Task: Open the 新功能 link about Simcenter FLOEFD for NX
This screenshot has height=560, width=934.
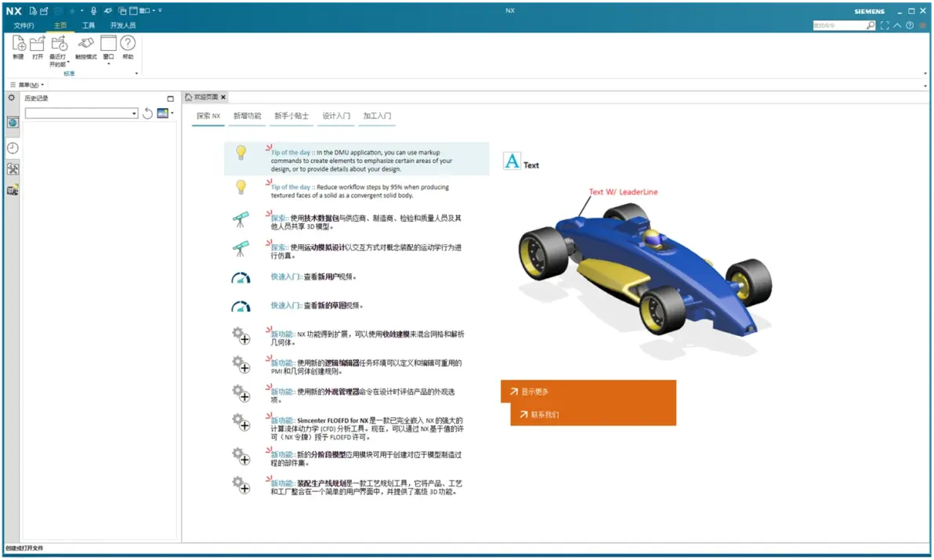Action: pos(367,428)
